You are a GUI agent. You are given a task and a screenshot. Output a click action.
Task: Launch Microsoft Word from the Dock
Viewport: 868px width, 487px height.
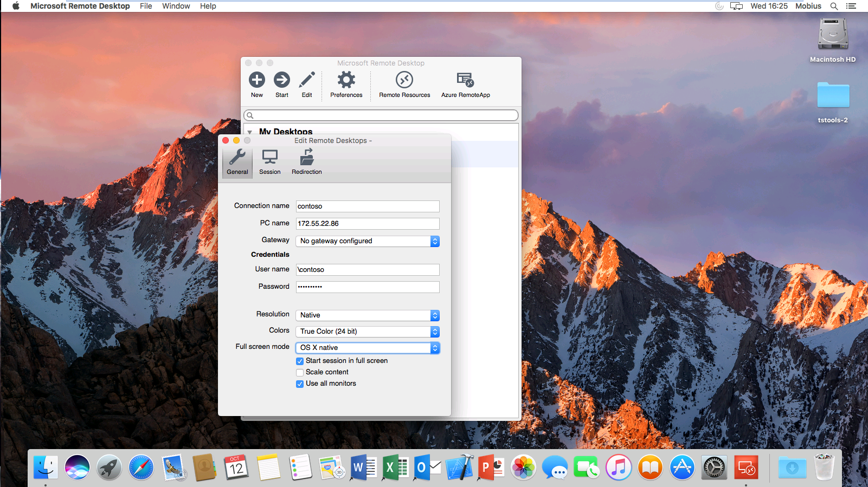363,467
